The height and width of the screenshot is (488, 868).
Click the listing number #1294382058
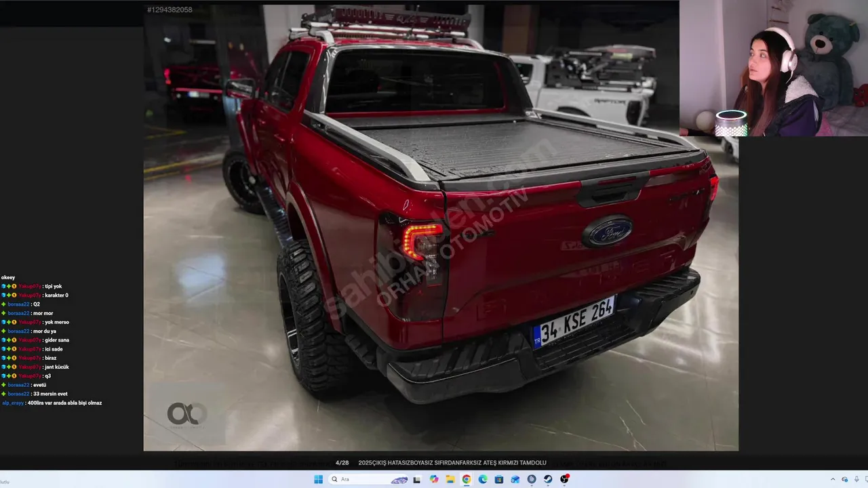click(x=170, y=10)
